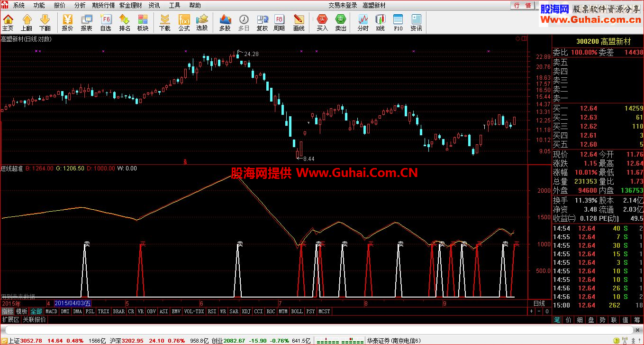Open the 紫金理财 menu
Viewport: 644px width, 345px height.
pyautogui.click(x=130, y=5)
